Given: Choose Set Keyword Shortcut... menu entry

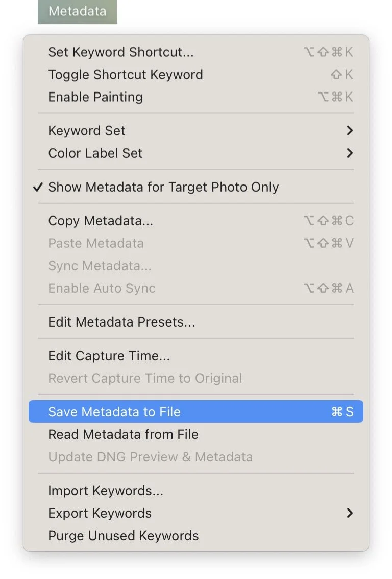Looking at the screenshot, I should [x=121, y=52].
